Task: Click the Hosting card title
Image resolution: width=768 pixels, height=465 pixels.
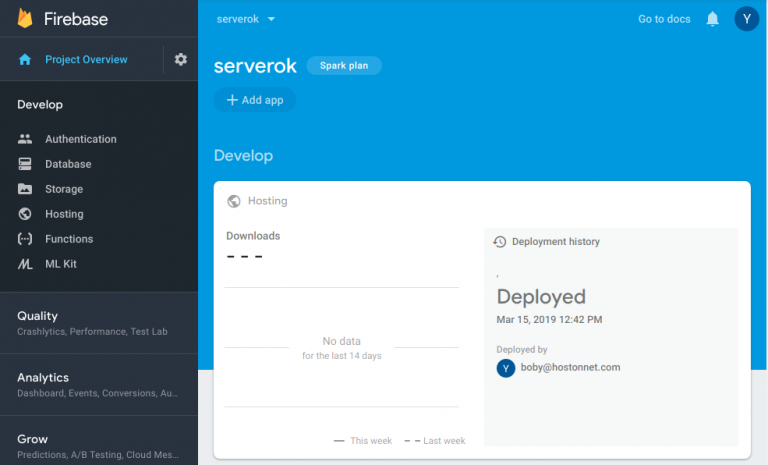Action: [x=267, y=201]
